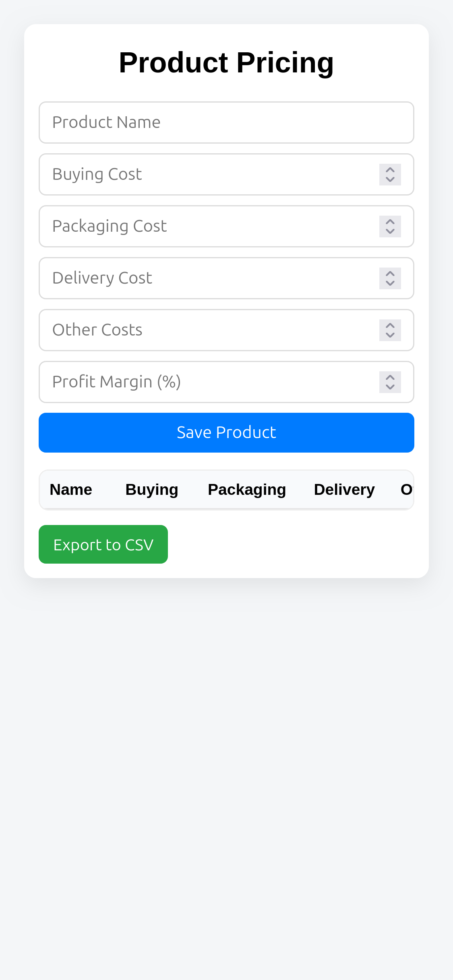Image resolution: width=453 pixels, height=980 pixels.
Task: Decrement the Profit Margin percentage
Action: pos(390,387)
